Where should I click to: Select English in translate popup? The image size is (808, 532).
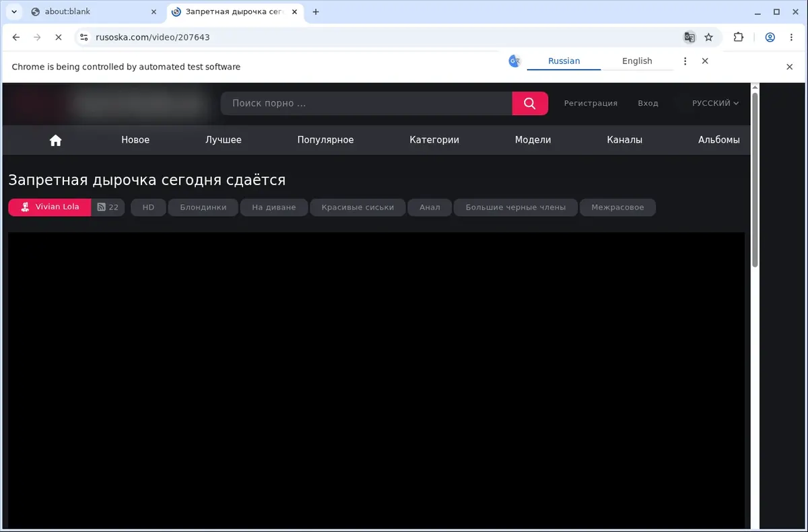coord(637,61)
